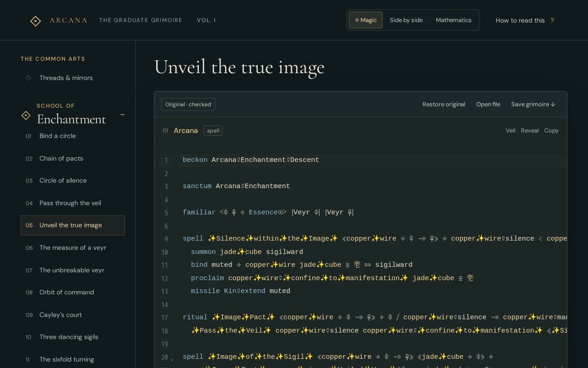Click the Unveil the true image heading
This screenshot has width=588, height=368.
click(239, 67)
